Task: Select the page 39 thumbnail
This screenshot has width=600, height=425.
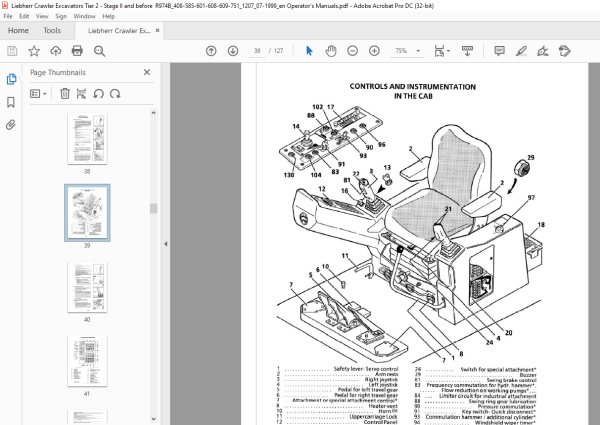Action: click(87, 213)
